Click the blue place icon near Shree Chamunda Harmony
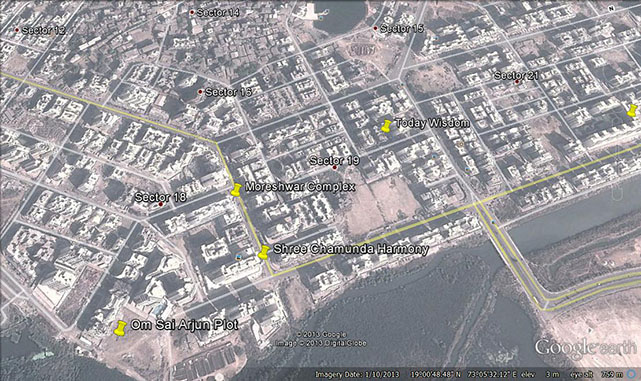The image size is (641, 381). tap(238, 257)
